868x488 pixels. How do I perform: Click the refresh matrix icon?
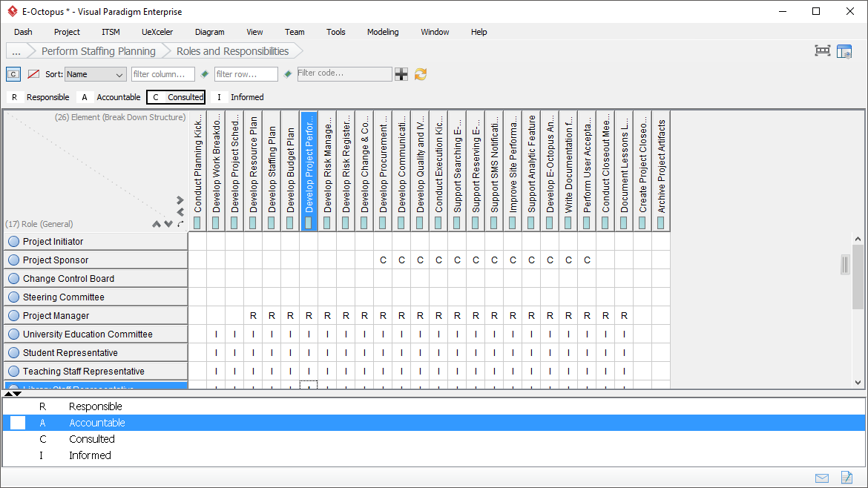point(420,74)
